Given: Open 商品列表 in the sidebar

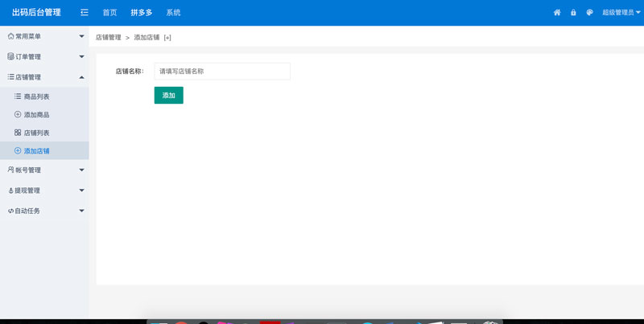Looking at the screenshot, I should pos(44,96).
